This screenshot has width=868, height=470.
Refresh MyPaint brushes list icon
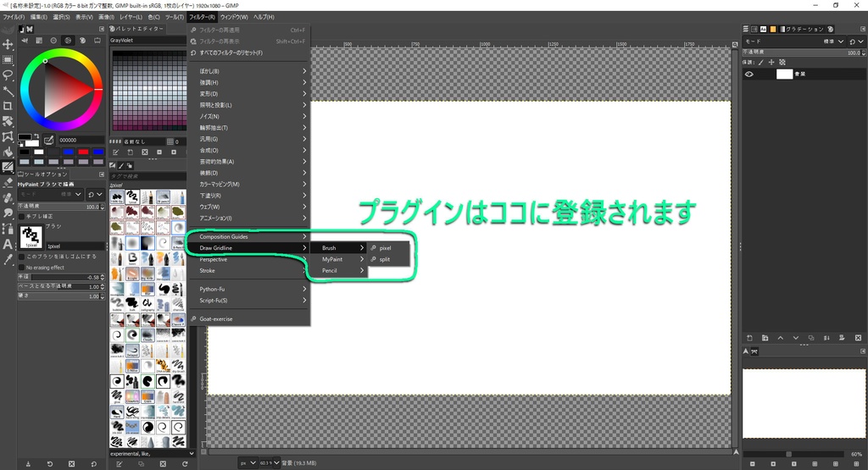coord(185,464)
